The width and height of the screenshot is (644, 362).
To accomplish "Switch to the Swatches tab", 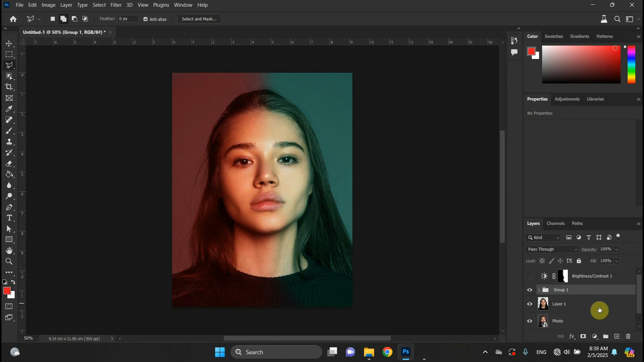I will 554,36.
